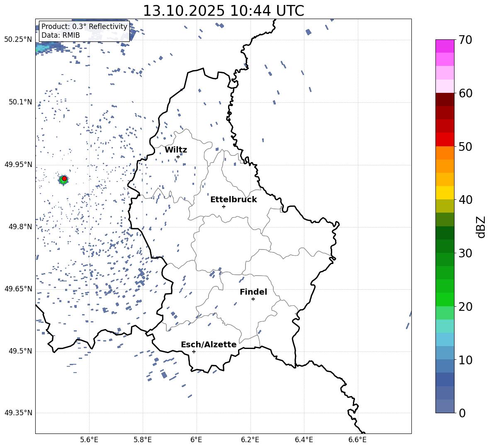Click the 6.2°E longitude label

pyautogui.click(x=250, y=440)
